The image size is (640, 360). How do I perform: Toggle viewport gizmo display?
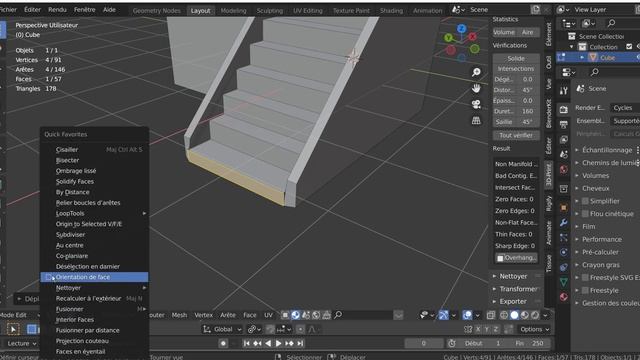tap(443, 315)
